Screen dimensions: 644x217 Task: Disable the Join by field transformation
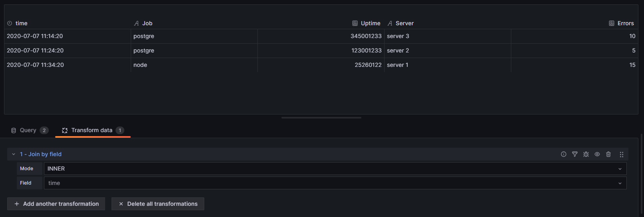(x=597, y=154)
